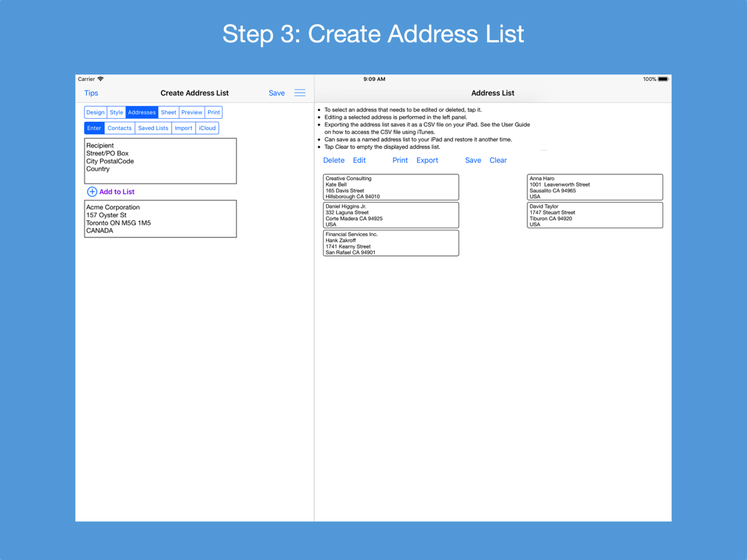Open the Import tab
Screen dimensions: 747x560
point(183,128)
